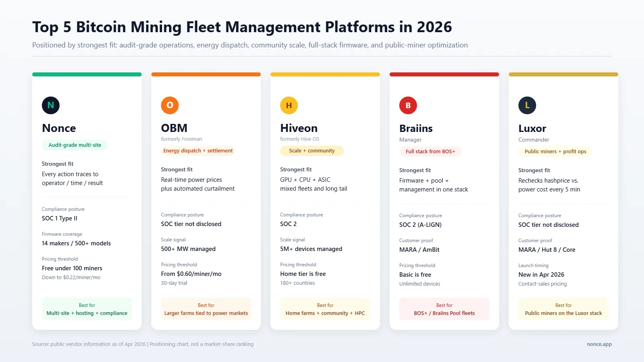Image resolution: width=644 pixels, height=362 pixels.
Task: Click 'BOS+ / Braiins Pool fleets' box
Action: click(444, 309)
